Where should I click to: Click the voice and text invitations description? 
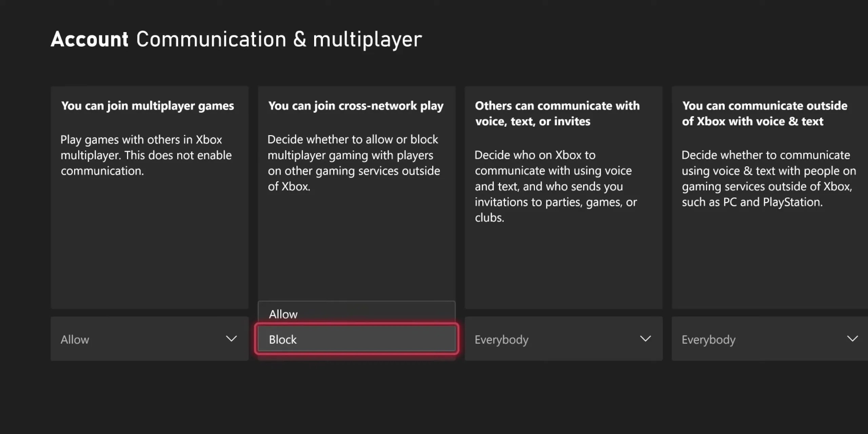coord(555,186)
